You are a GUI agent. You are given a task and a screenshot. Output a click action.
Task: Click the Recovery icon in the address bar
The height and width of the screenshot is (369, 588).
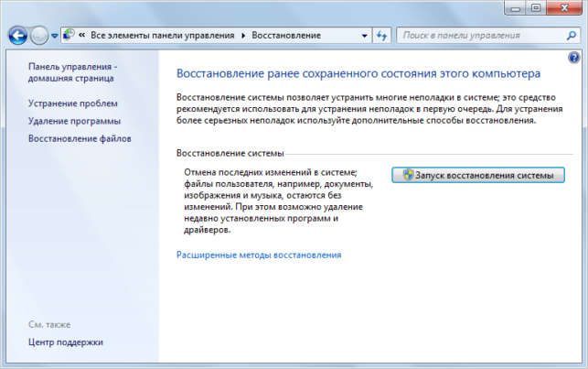point(69,35)
